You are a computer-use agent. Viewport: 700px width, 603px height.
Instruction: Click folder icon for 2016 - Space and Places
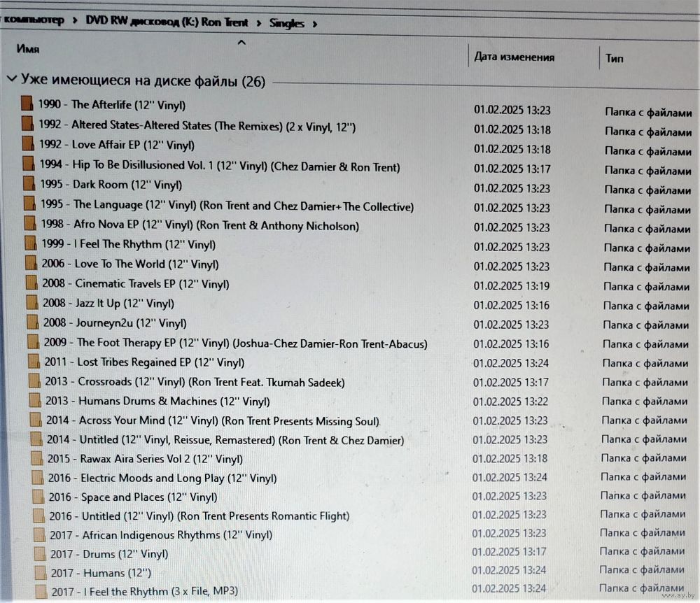pyautogui.click(x=38, y=497)
